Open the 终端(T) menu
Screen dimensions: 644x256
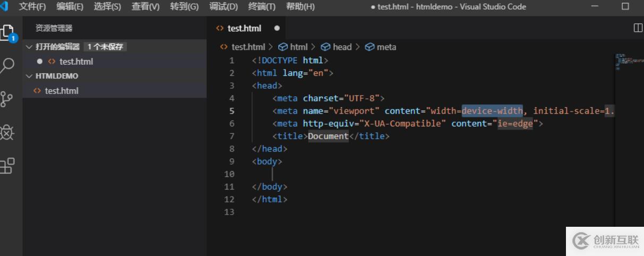(x=262, y=6)
